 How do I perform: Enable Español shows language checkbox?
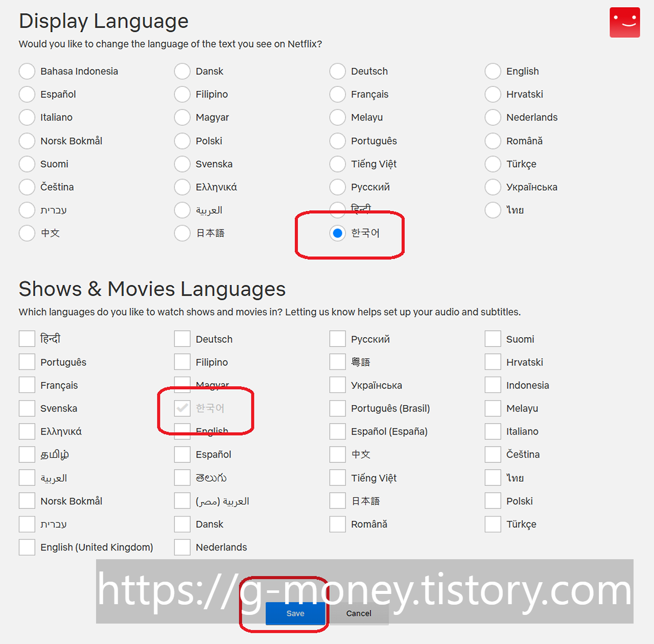182,454
